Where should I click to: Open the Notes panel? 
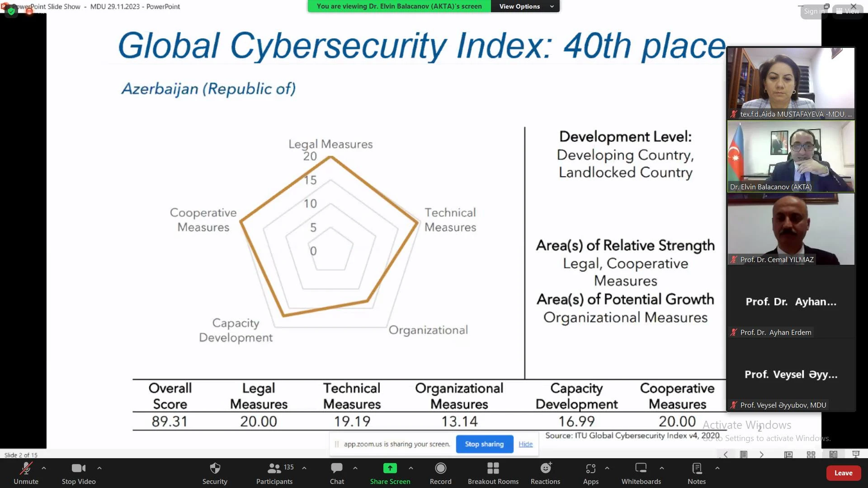[x=697, y=473]
